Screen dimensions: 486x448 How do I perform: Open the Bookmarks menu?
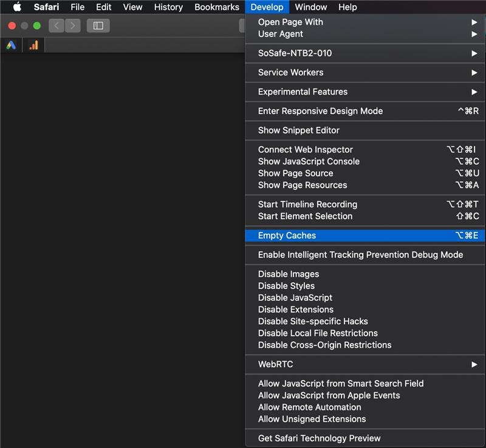pyautogui.click(x=217, y=7)
